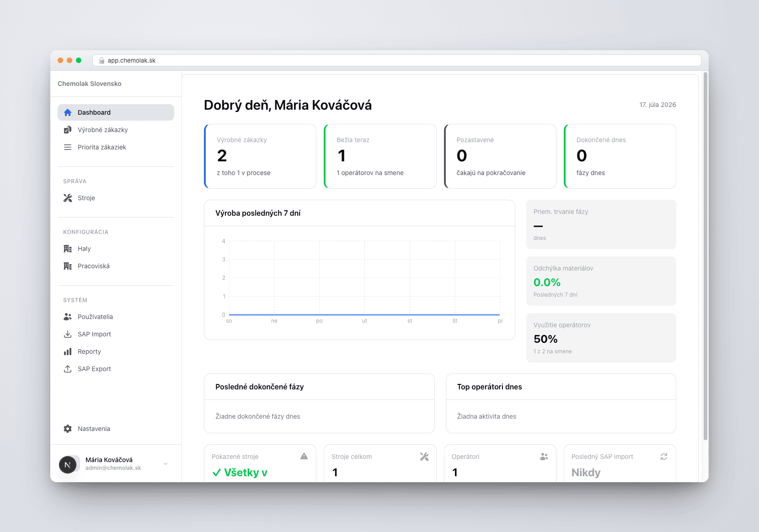Click the Používatelia users icon
This screenshot has height=532, width=759.
[x=68, y=317]
